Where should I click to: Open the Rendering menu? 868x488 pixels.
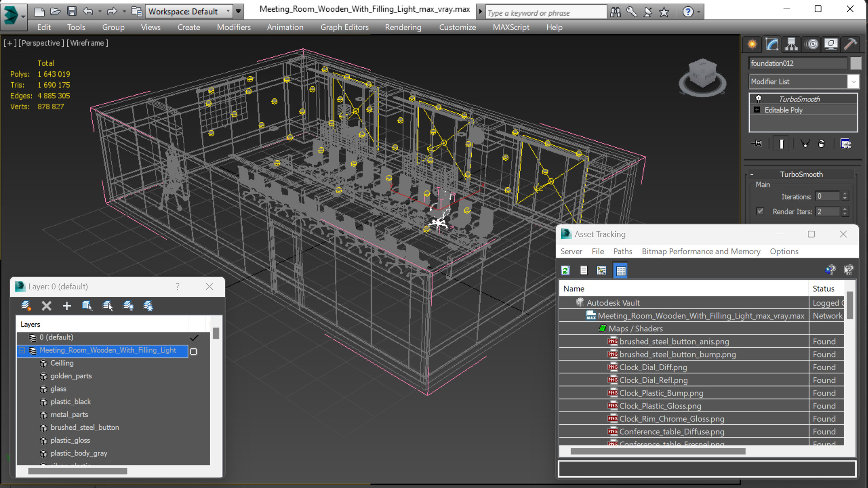(x=403, y=27)
